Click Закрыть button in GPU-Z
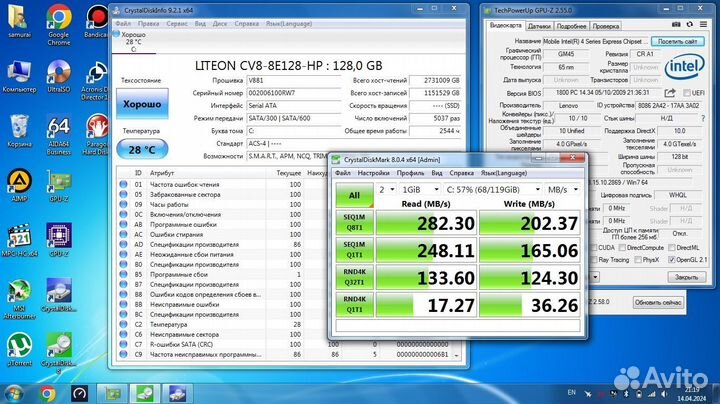This screenshot has width=720, height=404. coord(686,277)
